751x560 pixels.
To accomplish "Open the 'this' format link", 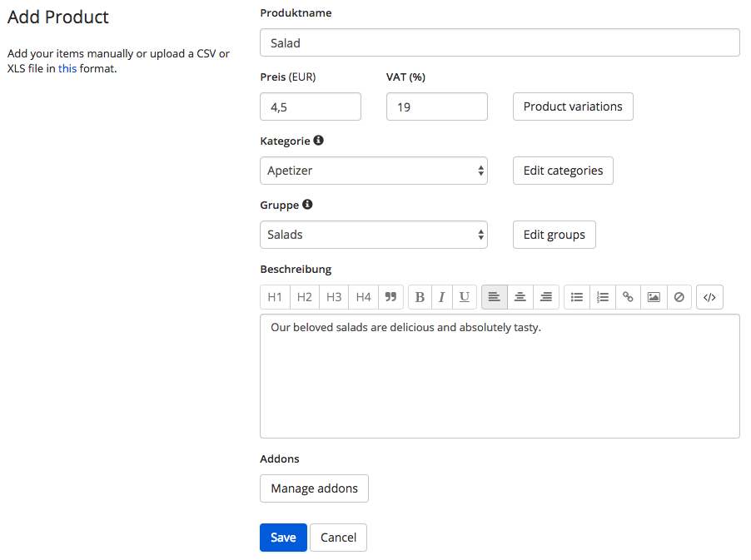I will click(67, 68).
